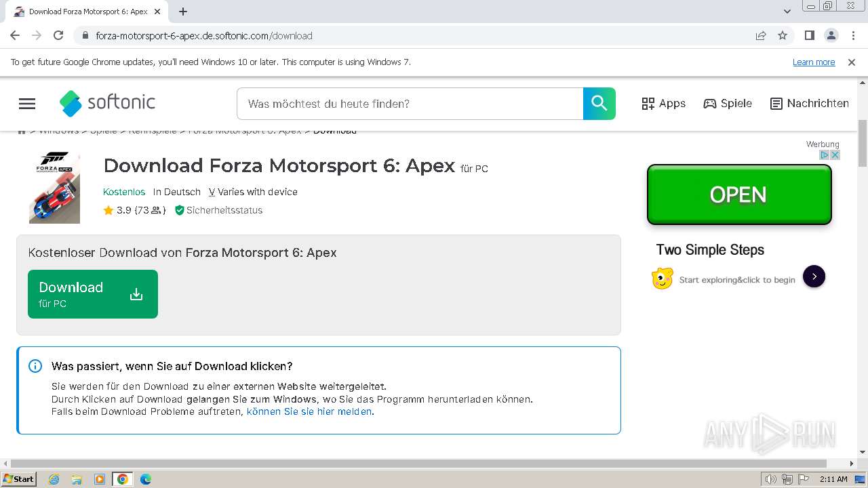The width and height of the screenshot is (868, 488).
Task: Click the Chrome taskbar icon
Action: click(123, 479)
